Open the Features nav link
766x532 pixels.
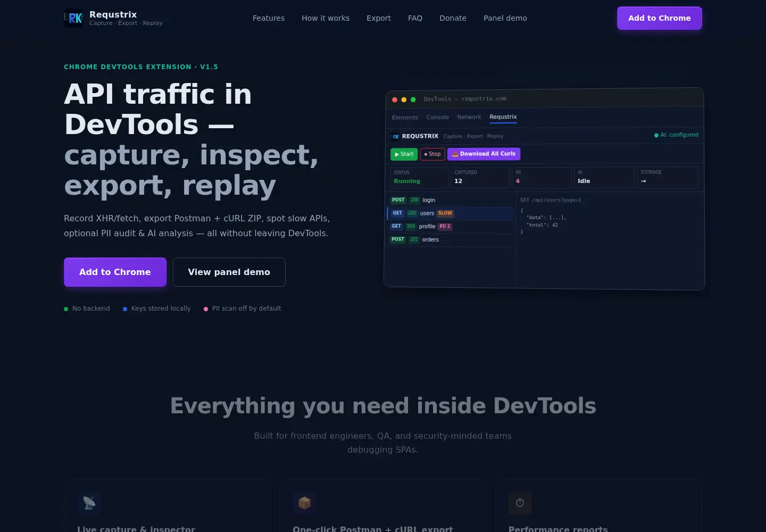[269, 18]
